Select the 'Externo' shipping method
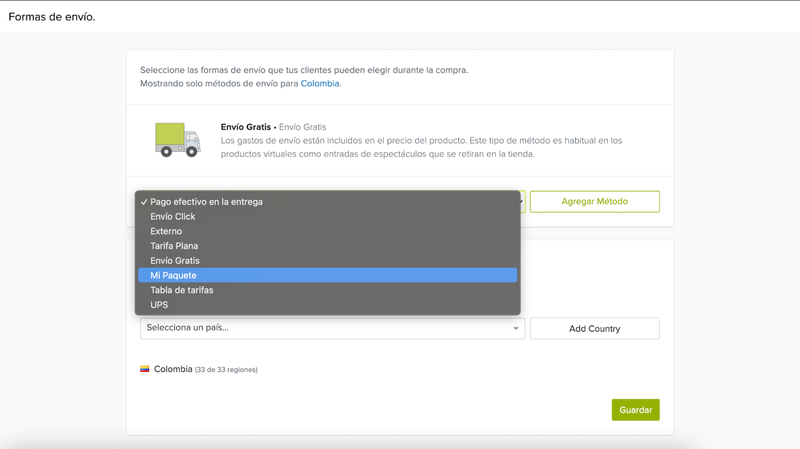 pyautogui.click(x=166, y=231)
